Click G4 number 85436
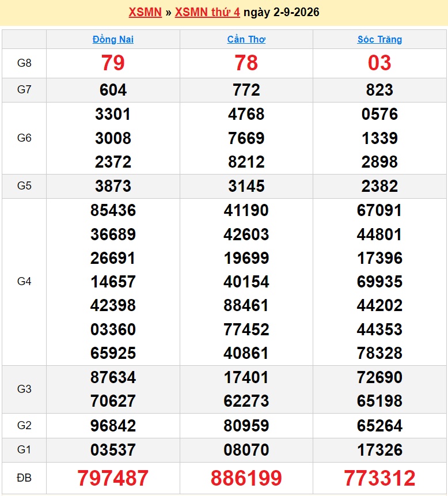Image resolution: width=448 pixels, height=496 pixels. 113,210
